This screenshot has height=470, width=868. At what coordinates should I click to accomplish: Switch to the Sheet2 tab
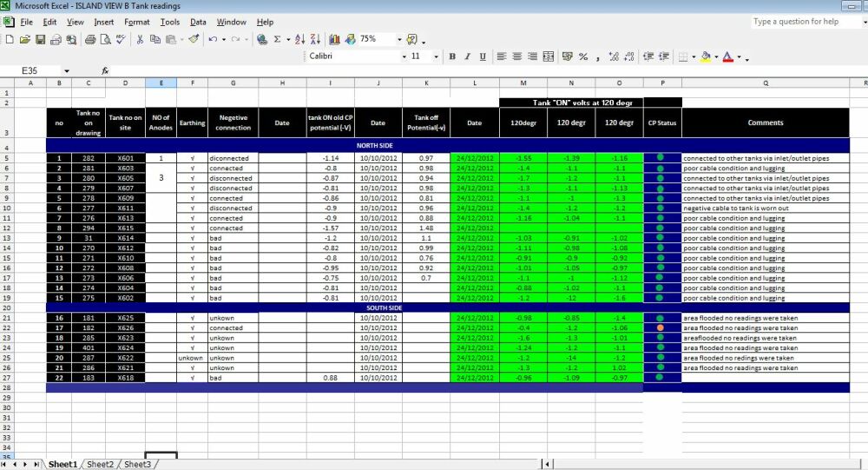[100, 465]
